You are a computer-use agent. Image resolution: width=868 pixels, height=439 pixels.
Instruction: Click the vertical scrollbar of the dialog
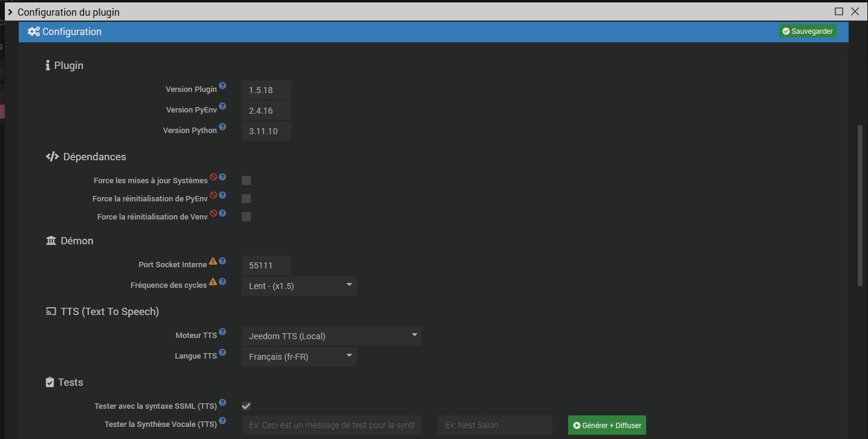[860, 206]
